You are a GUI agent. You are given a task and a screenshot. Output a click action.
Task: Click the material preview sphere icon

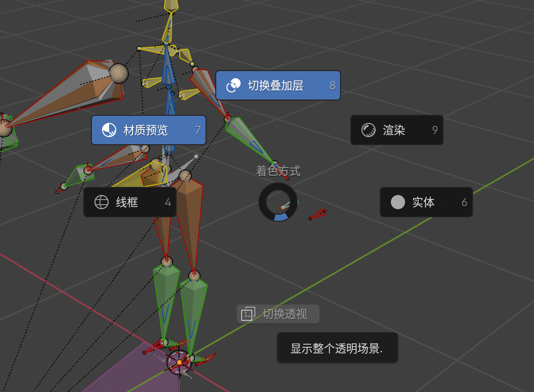tap(109, 130)
